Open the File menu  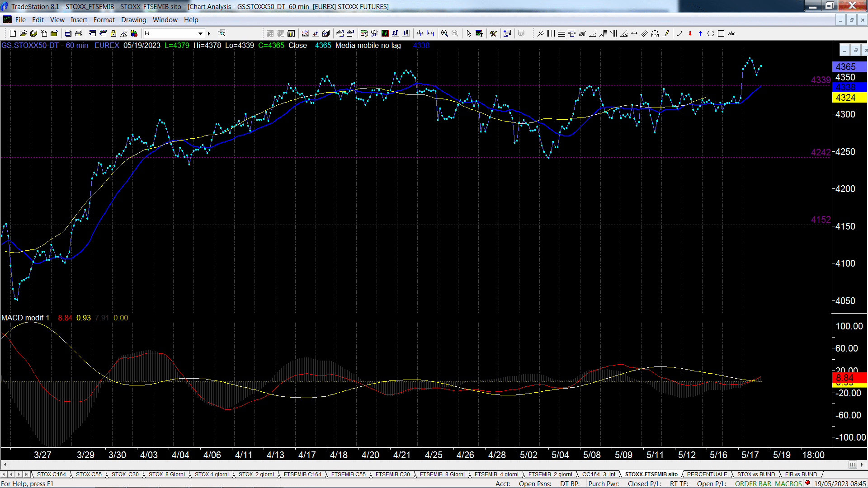(20, 20)
